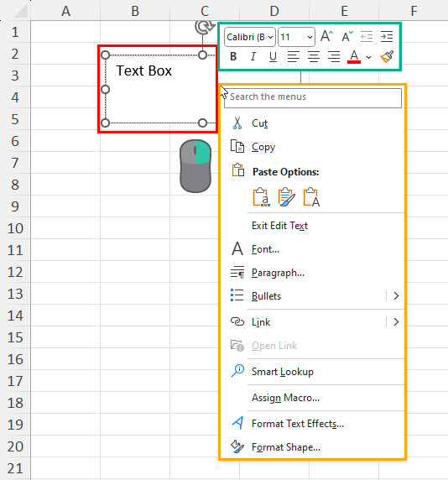Click the Paste Options clipboard icon
The image size is (448, 480).
click(238, 170)
